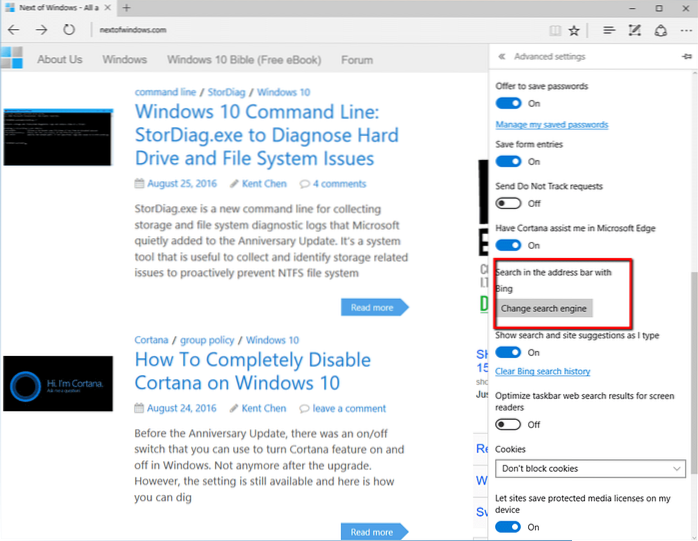Open Manage my saved passwords link
The width and height of the screenshot is (698, 541).
click(x=551, y=125)
